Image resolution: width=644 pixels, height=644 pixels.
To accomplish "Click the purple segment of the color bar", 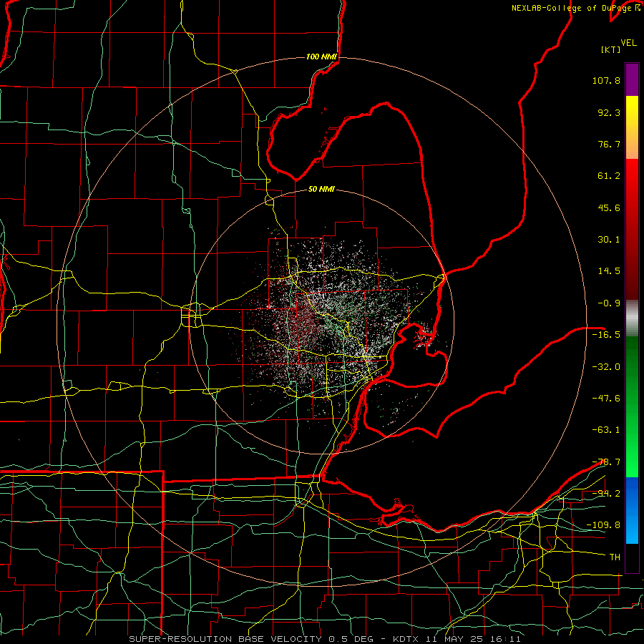I will pos(632,79).
